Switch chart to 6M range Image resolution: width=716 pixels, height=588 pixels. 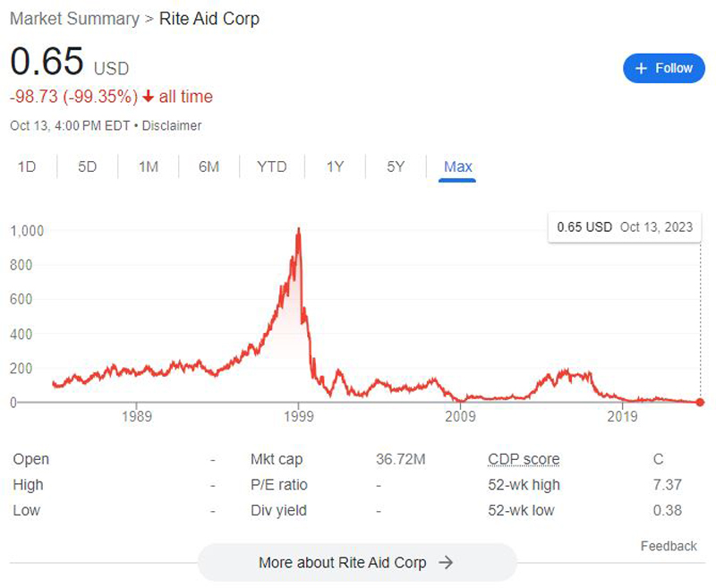point(209,166)
